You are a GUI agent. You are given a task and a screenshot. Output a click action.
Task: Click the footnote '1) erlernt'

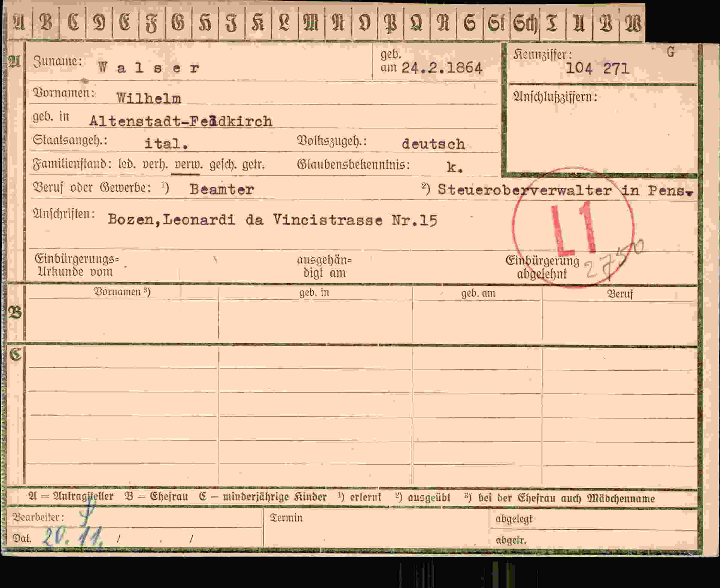(359, 497)
